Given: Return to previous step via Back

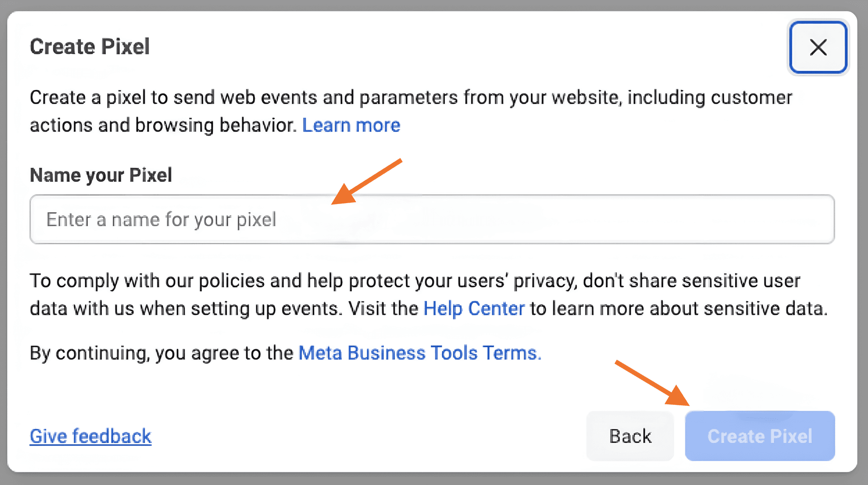Looking at the screenshot, I should [x=630, y=436].
